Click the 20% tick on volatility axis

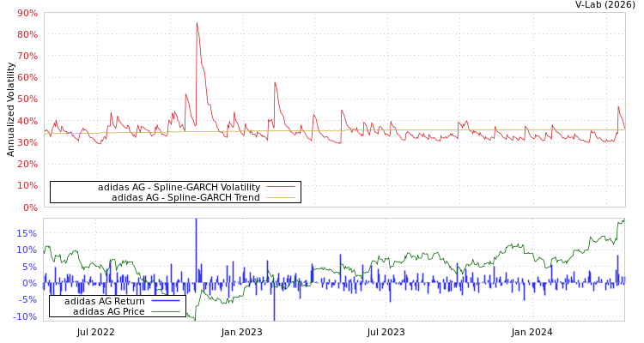pyautogui.click(x=27, y=164)
